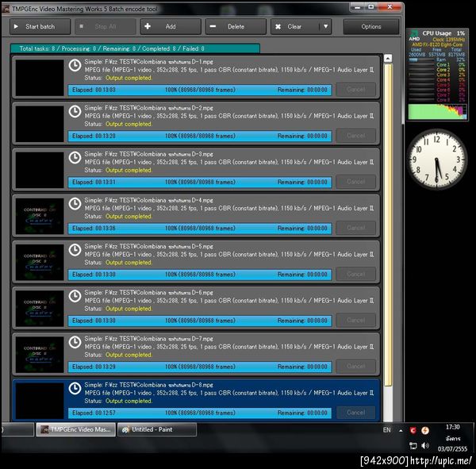The width and height of the screenshot is (476, 469).
Task: Click clock icon of D-6.mpg task
Action: (x=75, y=296)
